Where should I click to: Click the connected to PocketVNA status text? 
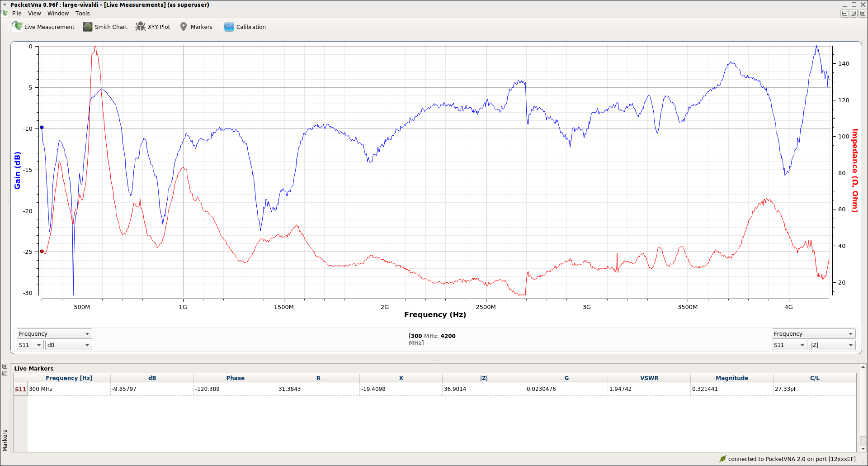[792, 459]
